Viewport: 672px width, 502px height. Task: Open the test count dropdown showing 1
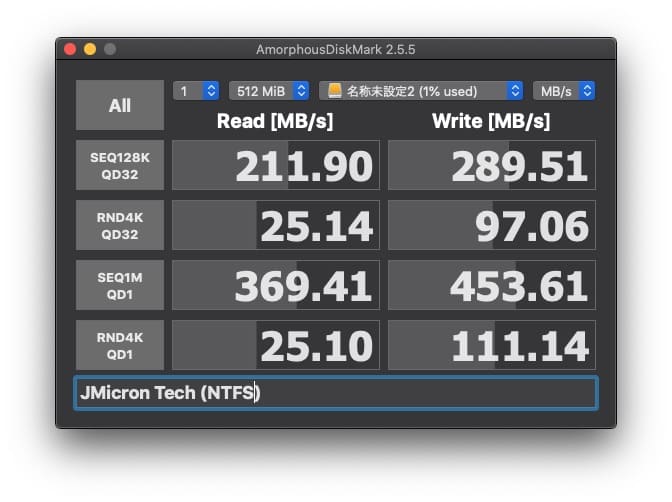pos(196,91)
